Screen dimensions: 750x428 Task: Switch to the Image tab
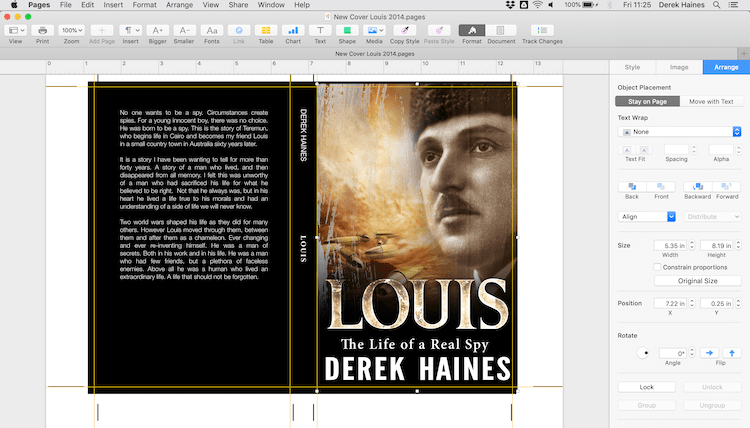tap(679, 67)
